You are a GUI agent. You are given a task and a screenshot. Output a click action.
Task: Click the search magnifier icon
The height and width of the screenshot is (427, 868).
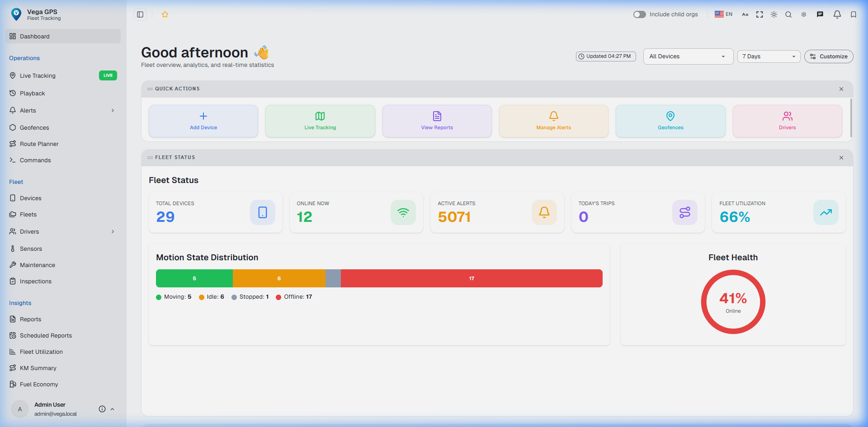click(x=788, y=14)
